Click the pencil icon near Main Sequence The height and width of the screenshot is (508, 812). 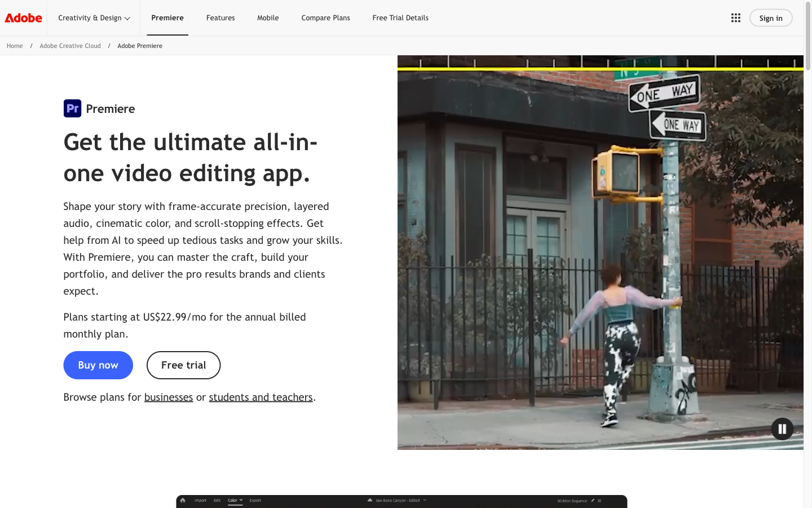click(593, 500)
